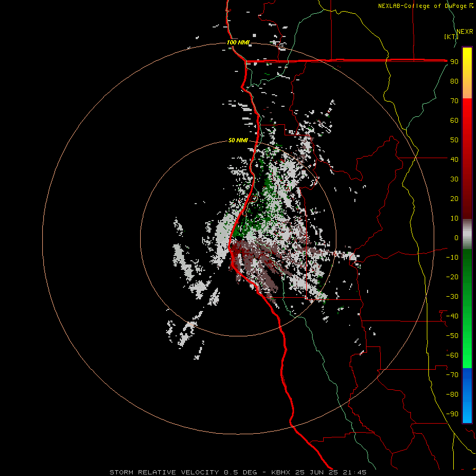Select the -20 value on the velocity scale
This screenshot has width=476, height=476.
tap(452, 277)
